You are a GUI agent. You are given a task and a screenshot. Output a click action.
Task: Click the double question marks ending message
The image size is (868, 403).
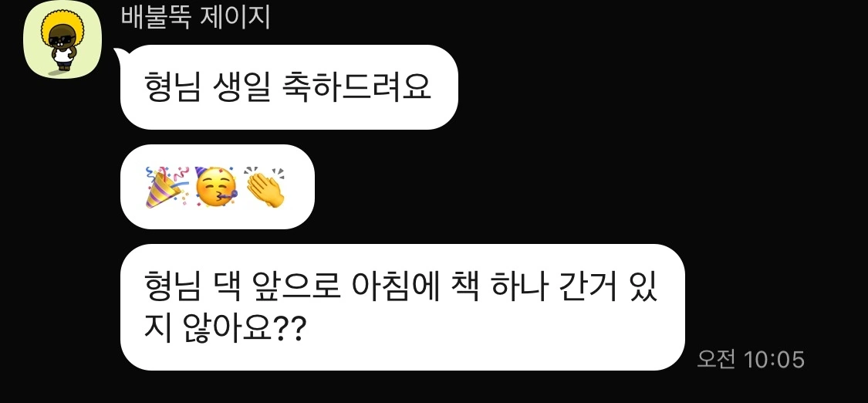(x=289, y=330)
